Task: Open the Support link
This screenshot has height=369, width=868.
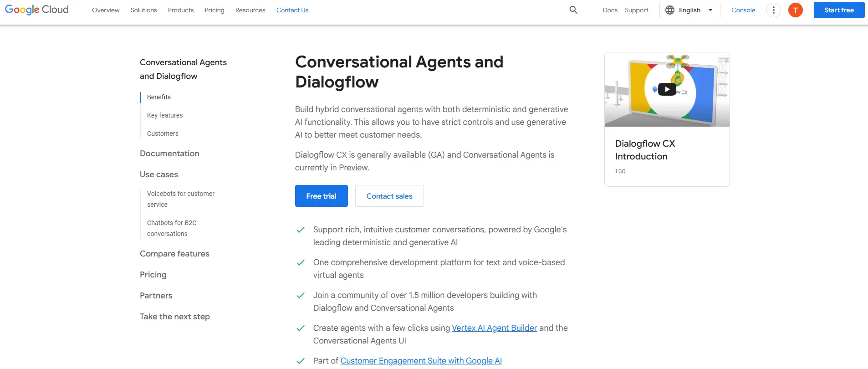Action: (x=636, y=10)
